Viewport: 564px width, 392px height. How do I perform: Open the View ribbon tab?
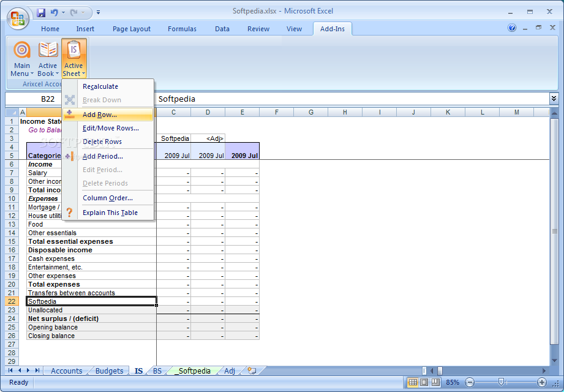294,29
